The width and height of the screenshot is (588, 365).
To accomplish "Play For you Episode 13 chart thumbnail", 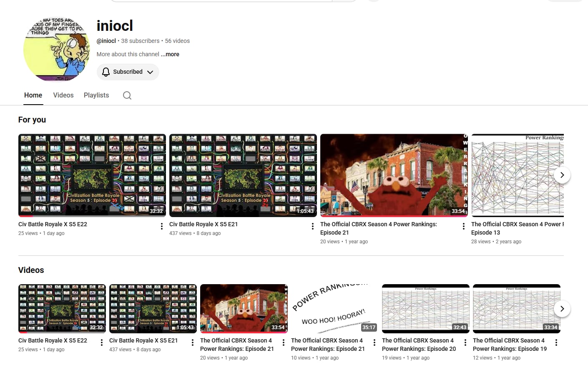I will [x=518, y=175].
